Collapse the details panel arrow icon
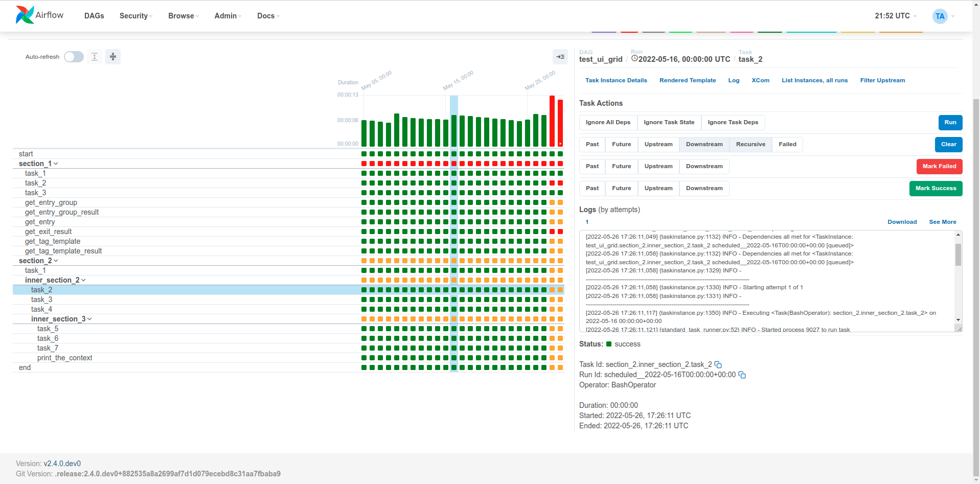Viewport: 980px width, 484px height. tap(560, 57)
